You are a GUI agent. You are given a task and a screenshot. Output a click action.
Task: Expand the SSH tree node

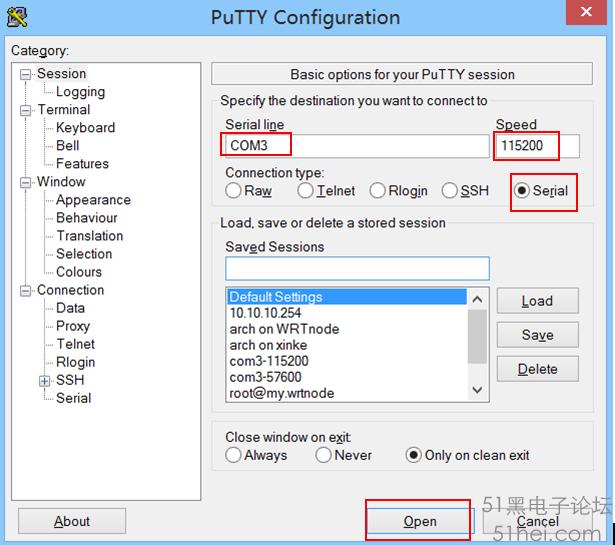click(x=45, y=381)
